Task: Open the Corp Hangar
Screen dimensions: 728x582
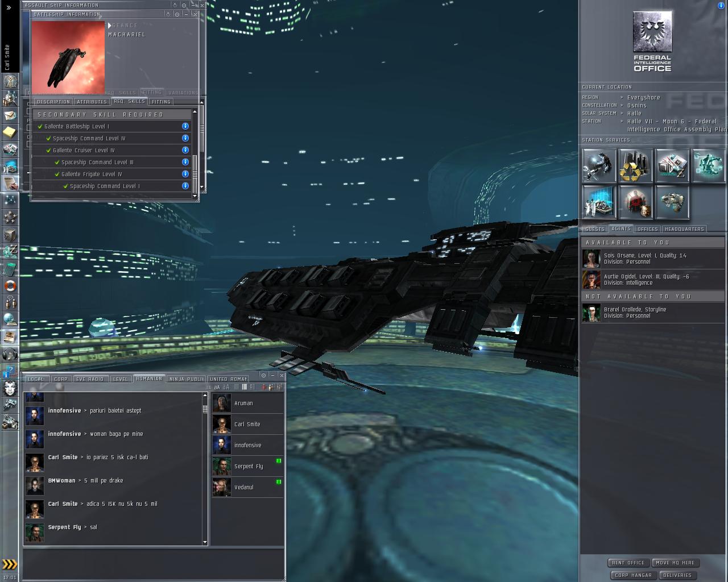Action: (x=634, y=575)
